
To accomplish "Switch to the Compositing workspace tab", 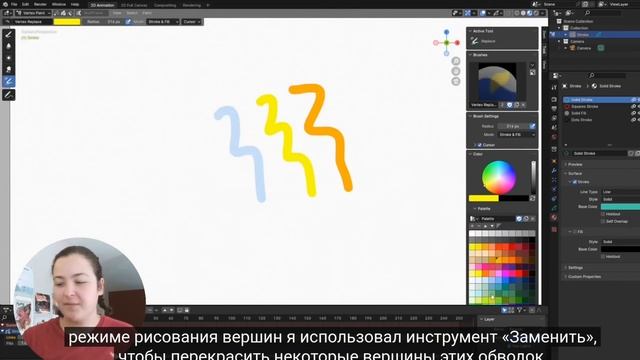I will 165,5.
